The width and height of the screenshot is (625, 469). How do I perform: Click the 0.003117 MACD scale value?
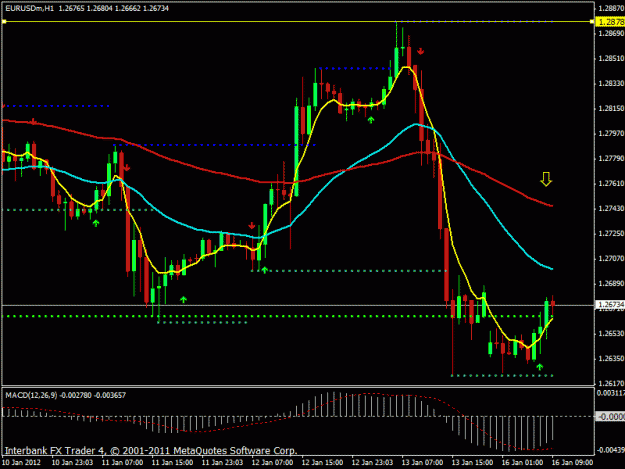611,393
